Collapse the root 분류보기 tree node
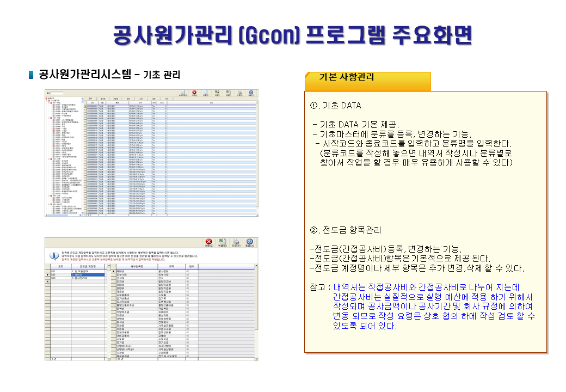Image resolution: width=566 pixels, height=392 pixels. pos(46,99)
